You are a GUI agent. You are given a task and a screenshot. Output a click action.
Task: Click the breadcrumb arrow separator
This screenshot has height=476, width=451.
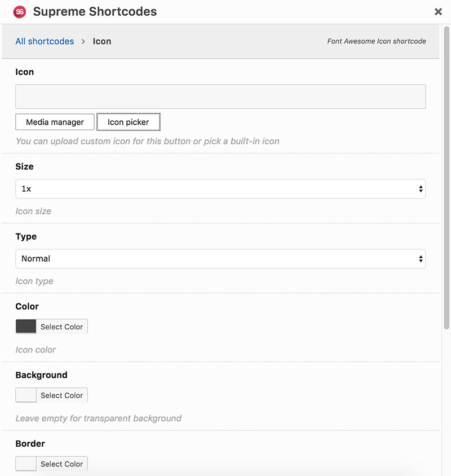(83, 41)
